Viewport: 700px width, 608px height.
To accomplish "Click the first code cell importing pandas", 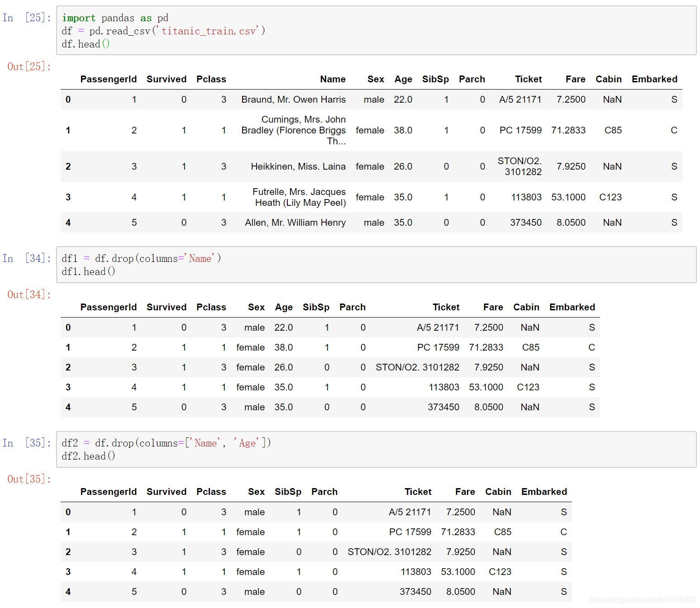I will (376, 30).
